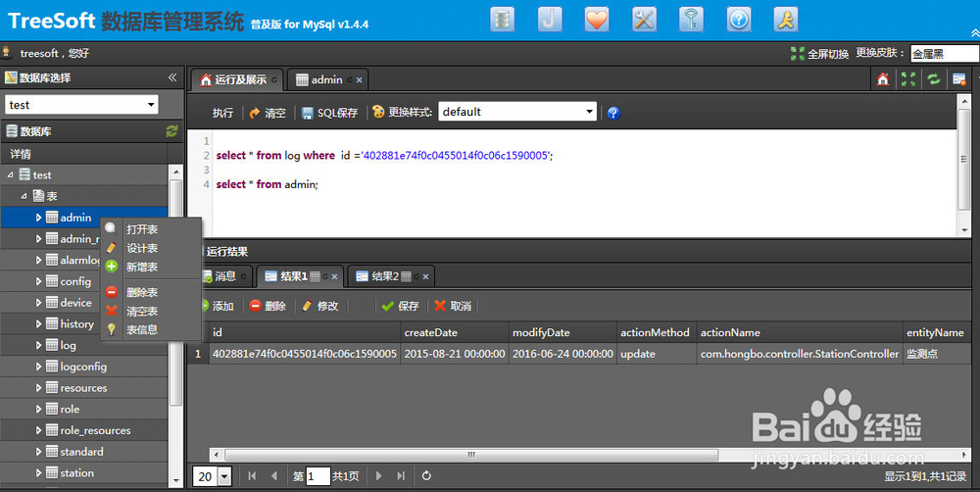Screen dimensions: 980x492
Task: Click the green expand fullscreen icon
Action: [x=908, y=78]
